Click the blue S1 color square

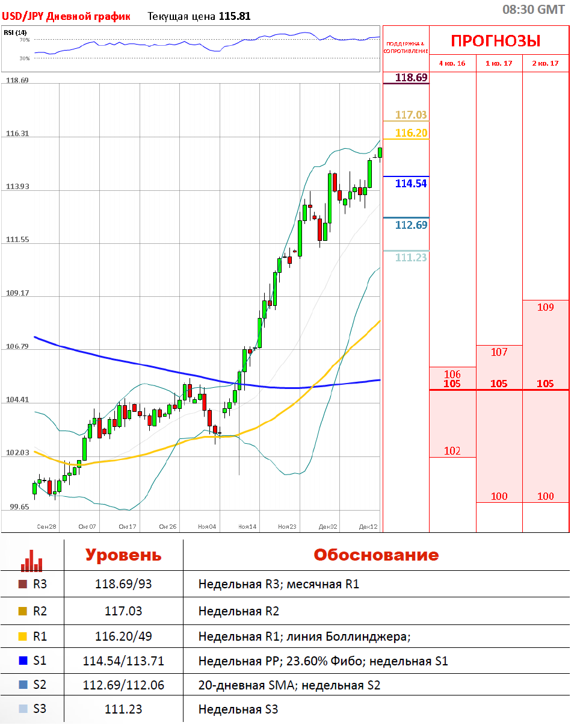(23, 661)
